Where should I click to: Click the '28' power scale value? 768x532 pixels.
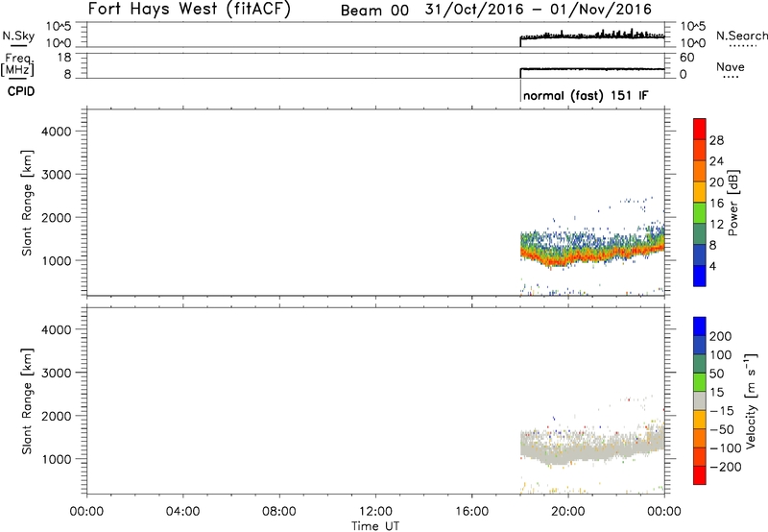point(716,140)
